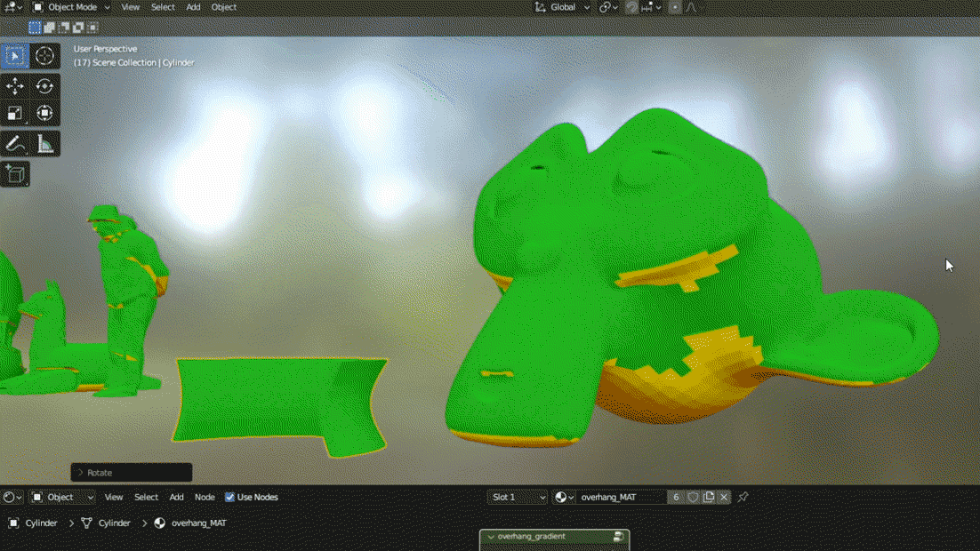Edit the overhang_MAT material name field
980x551 pixels.
[x=622, y=498]
